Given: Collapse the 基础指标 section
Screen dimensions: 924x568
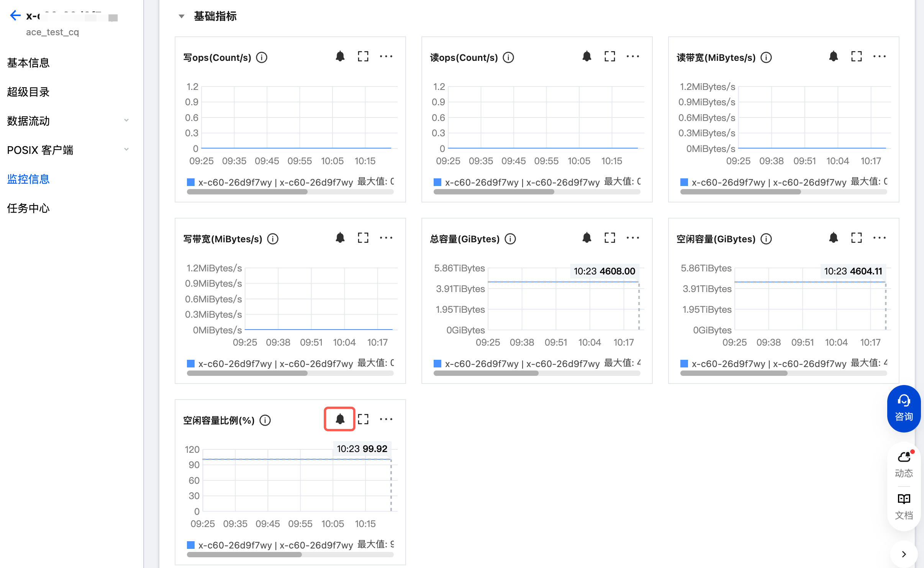Looking at the screenshot, I should (x=182, y=16).
